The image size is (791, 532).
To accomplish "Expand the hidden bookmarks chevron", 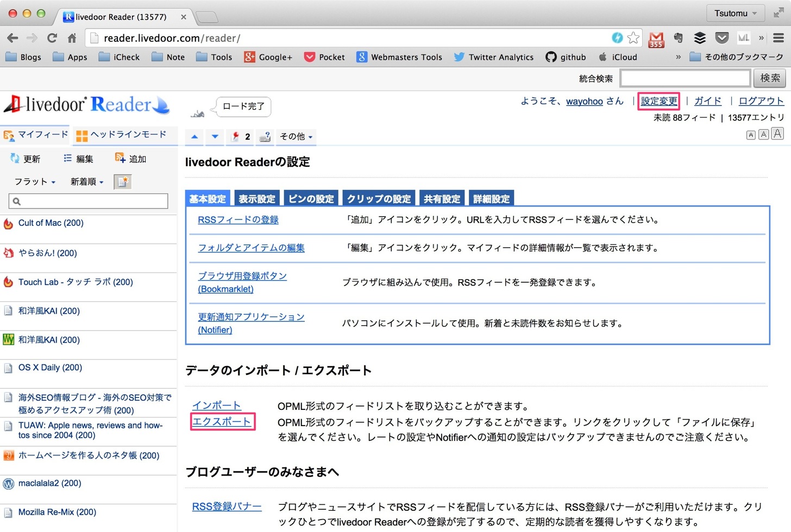I will [x=678, y=57].
